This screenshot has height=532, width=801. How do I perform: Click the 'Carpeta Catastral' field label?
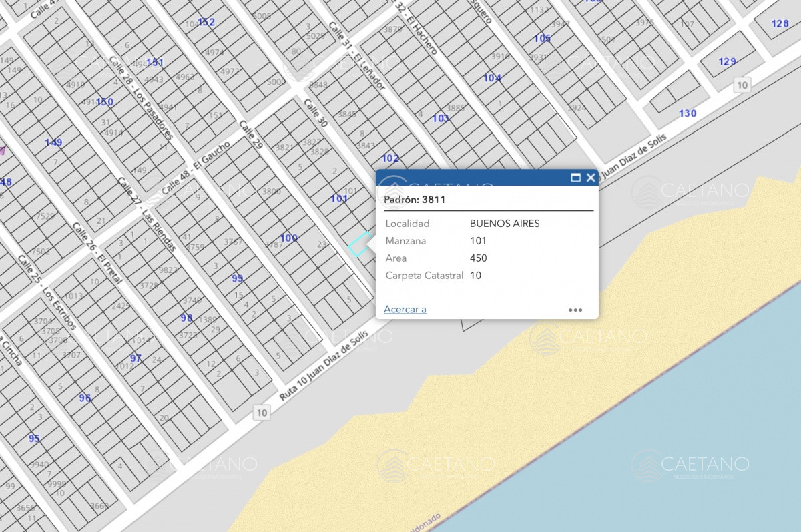click(x=425, y=276)
